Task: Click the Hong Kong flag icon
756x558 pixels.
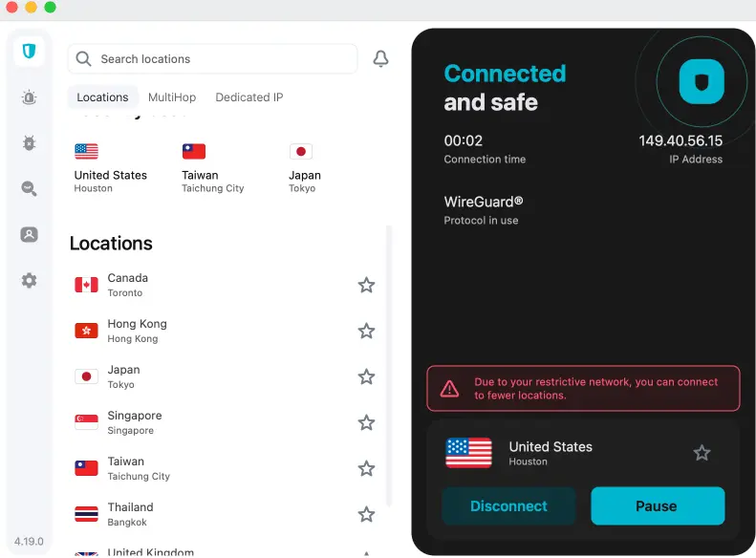Action: (86, 331)
